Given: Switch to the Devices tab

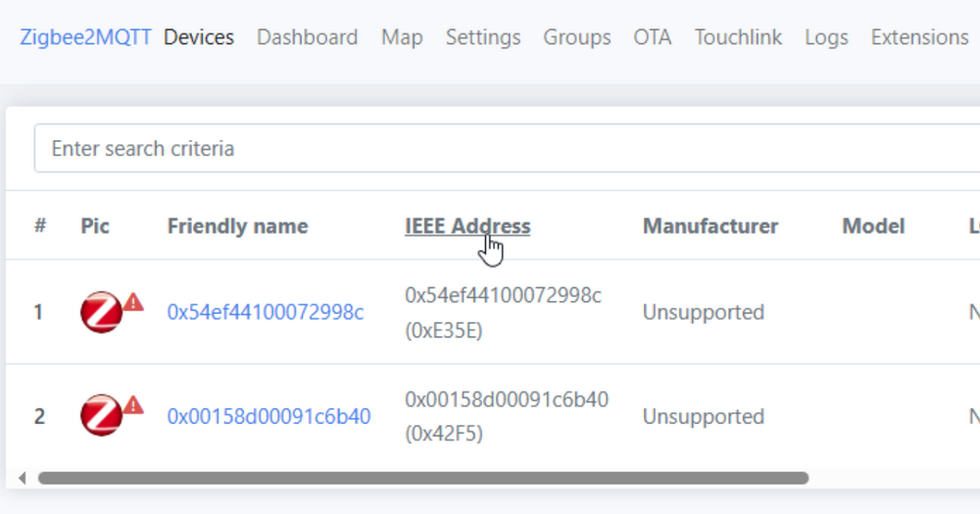Looking at the screenshot, I should (199, 37).
